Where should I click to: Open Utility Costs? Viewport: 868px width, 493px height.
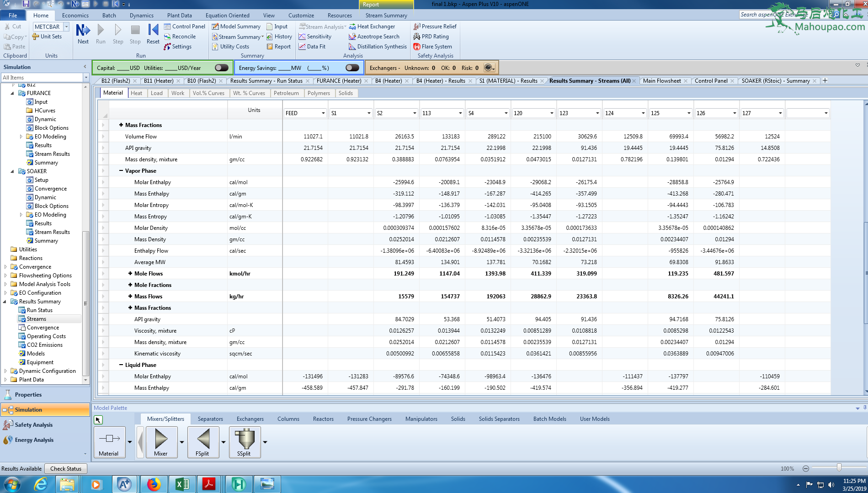coord(230,47)
